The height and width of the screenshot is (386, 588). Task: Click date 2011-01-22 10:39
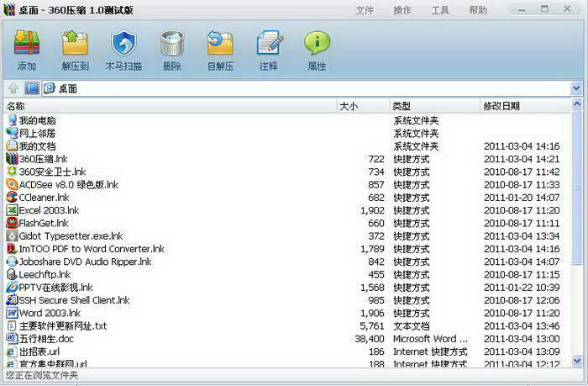point(522,288)
